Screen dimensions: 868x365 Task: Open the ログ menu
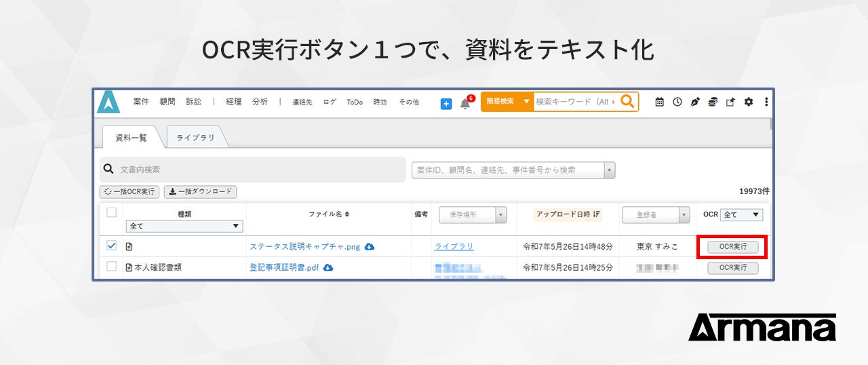[x=330, y=102]
